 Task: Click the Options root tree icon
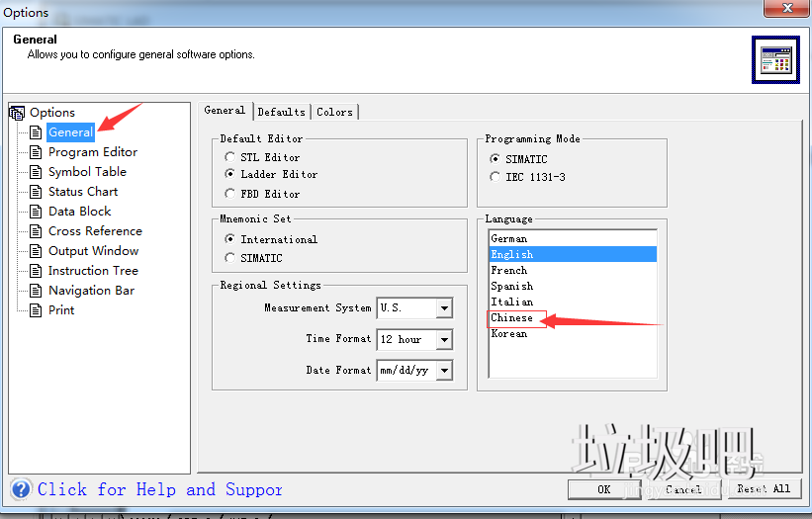17,113
